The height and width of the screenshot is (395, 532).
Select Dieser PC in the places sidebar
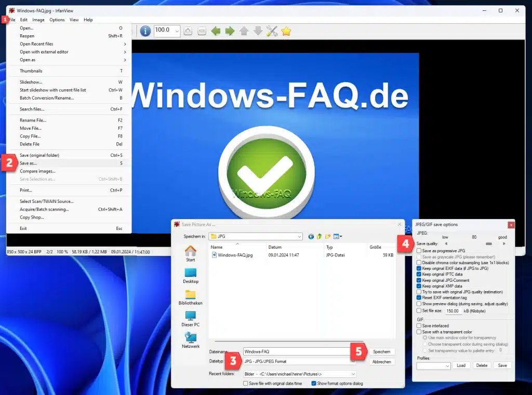(190, 319)
